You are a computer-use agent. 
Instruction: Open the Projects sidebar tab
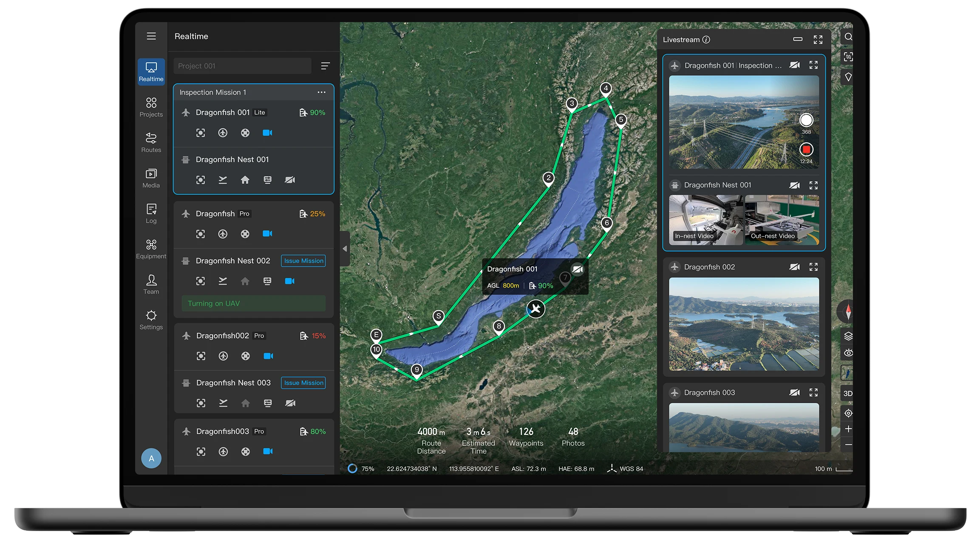point(151,107)
